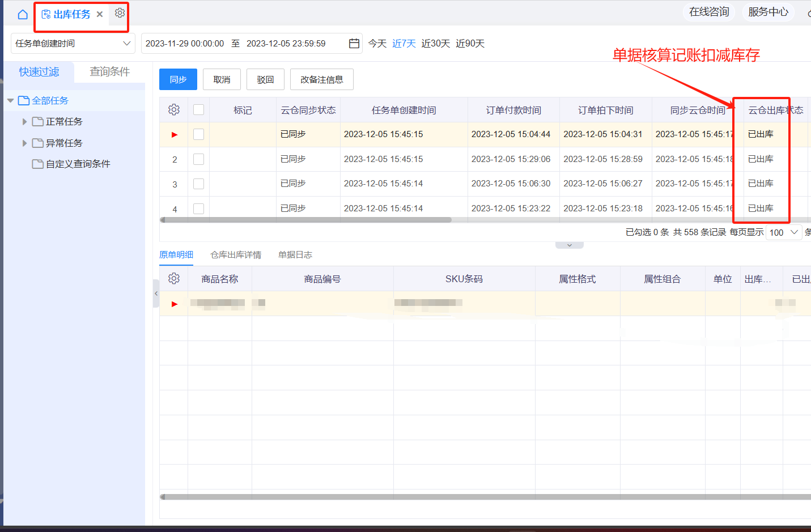Go to the home icon tab
The image size is (811, 532).
coord(23,14)
